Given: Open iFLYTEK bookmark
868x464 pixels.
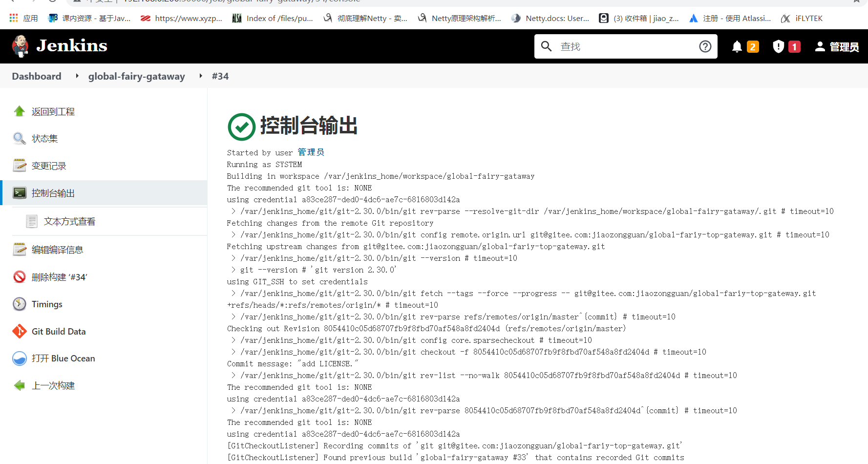Looking at the screenshot, I should pyautogui.click(x=802, y=18).
